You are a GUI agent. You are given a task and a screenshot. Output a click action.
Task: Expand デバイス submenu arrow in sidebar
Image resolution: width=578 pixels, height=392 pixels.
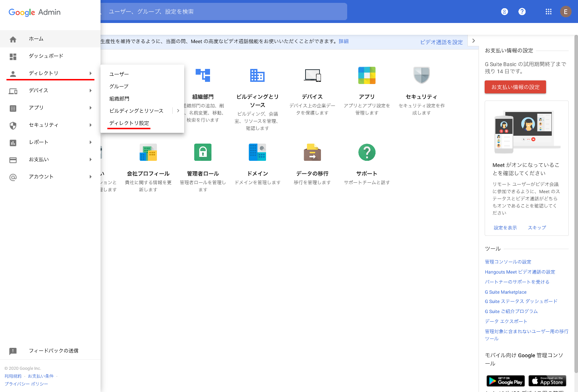pyautogui.click(x=90, y=90)
